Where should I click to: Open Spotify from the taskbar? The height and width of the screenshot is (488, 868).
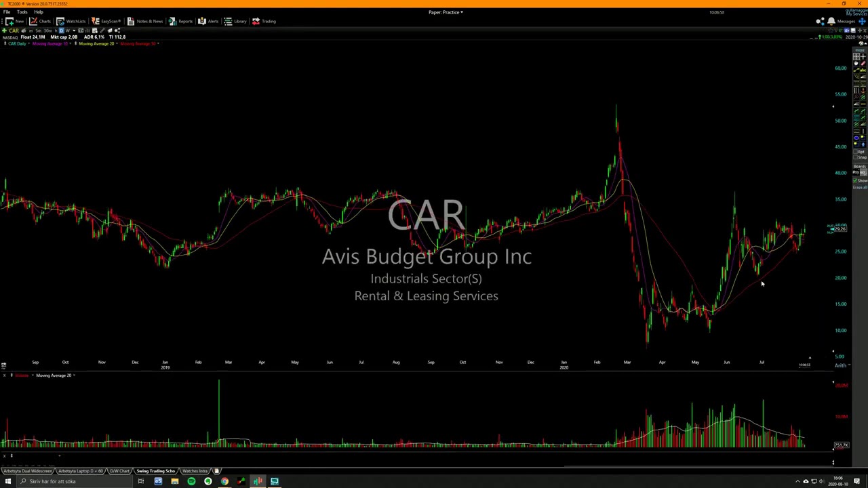pyautogui.click(x=191, y=481)
